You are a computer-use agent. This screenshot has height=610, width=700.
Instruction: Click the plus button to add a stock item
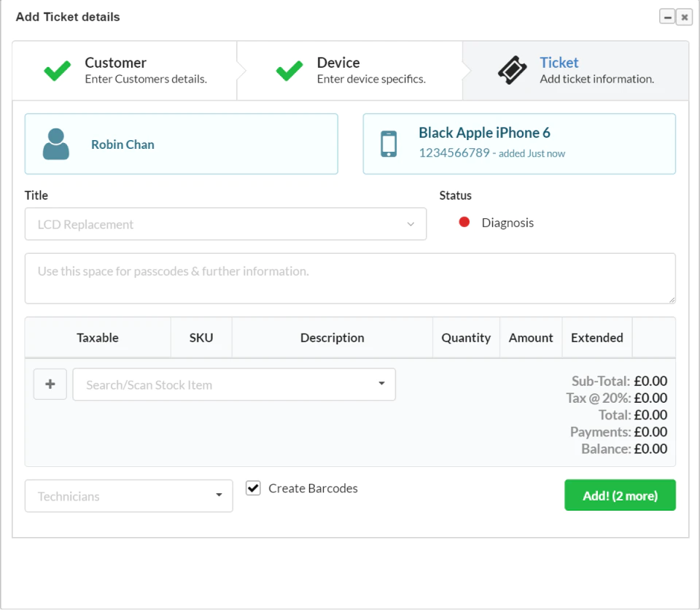[x=50, y=385]
